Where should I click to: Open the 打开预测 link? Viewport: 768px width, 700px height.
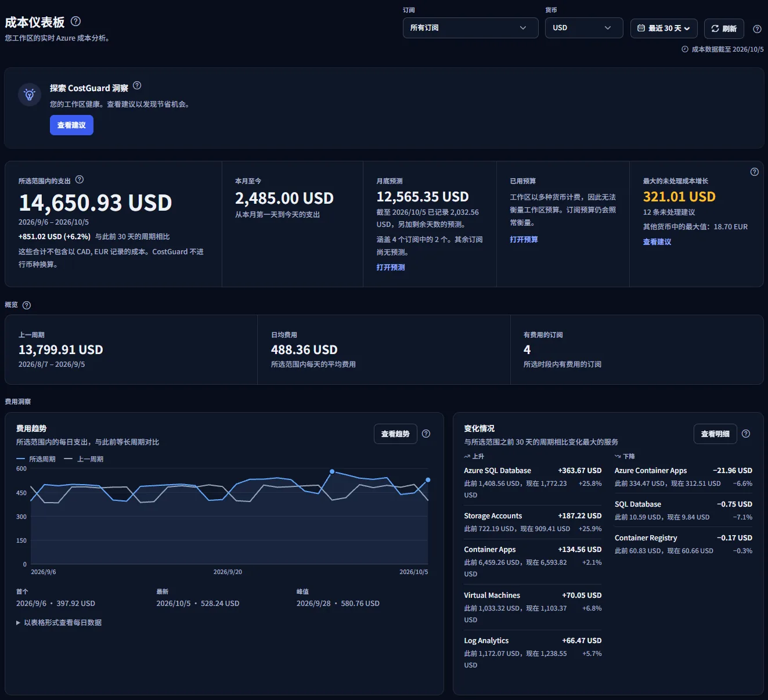(x=391, y=268)
